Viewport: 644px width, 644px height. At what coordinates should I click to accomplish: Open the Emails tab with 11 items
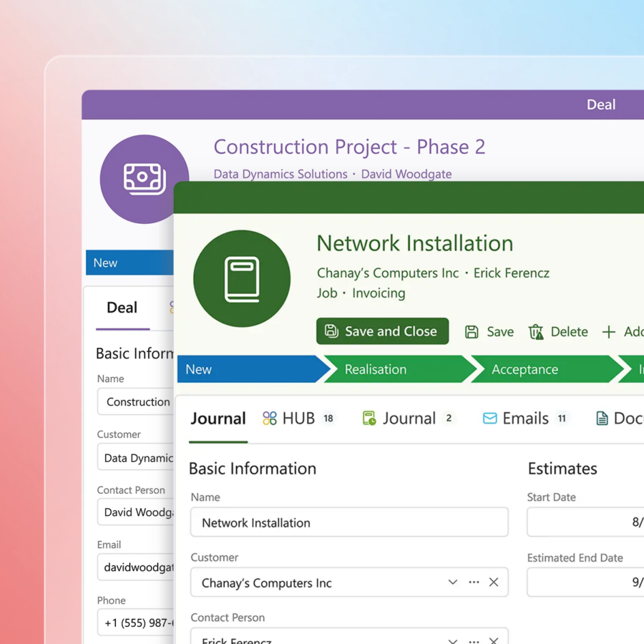click(x=525, y=419)
